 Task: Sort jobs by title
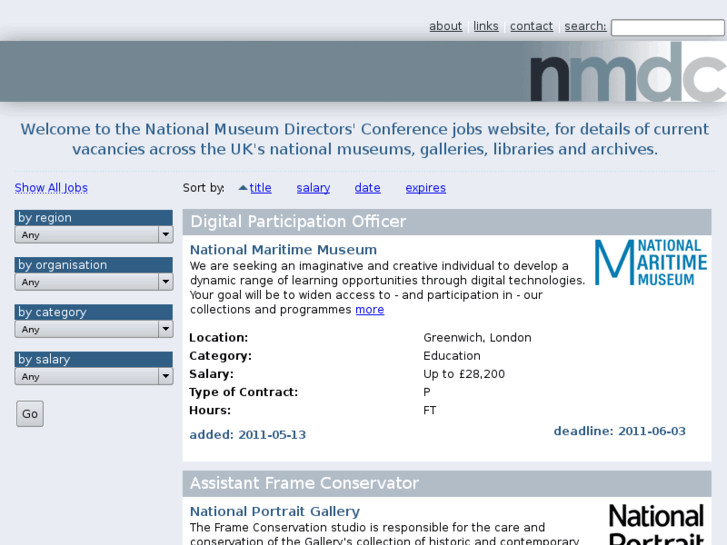[261, 188]
